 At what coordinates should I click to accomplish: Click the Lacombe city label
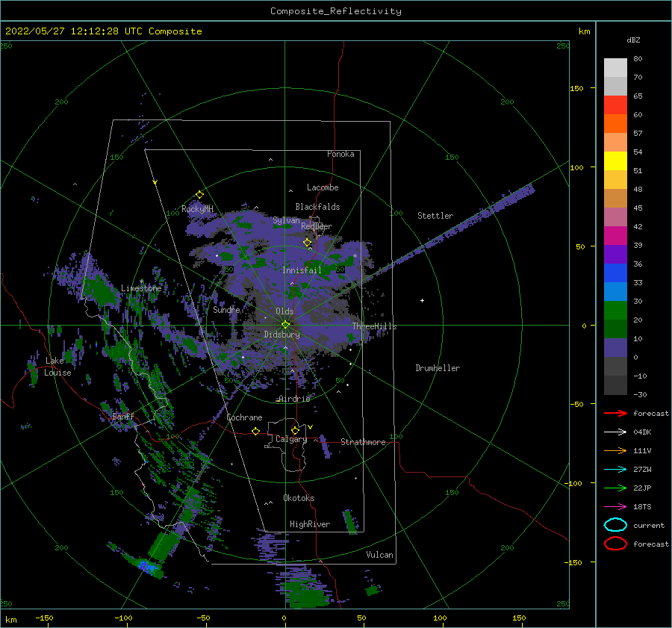(323, 187)
